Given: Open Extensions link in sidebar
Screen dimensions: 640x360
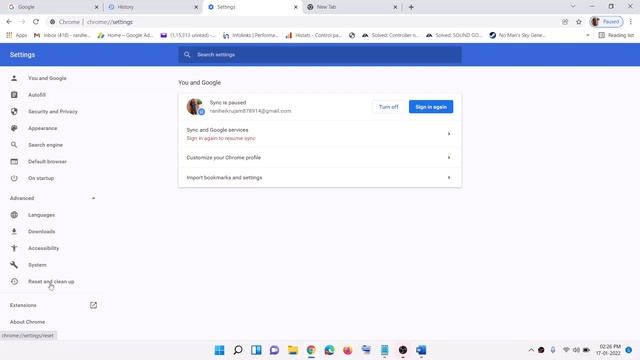Looking at the screenshot, I should [x=23, y=305].
